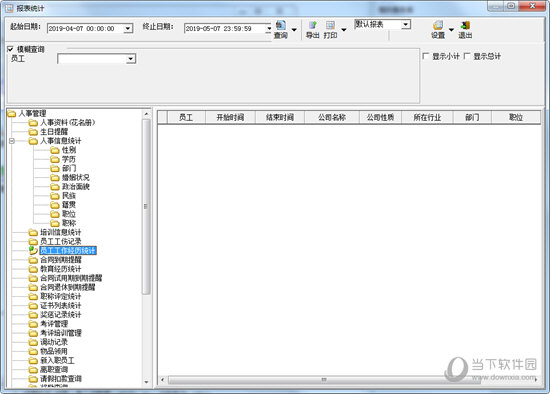Select 合同试用期到期提醒 item

(66, 278)
